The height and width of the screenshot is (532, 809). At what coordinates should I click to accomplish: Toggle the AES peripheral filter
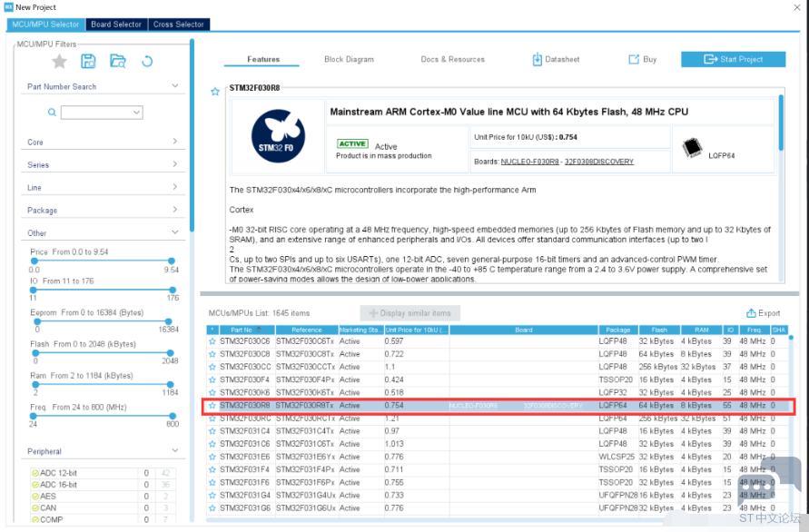click(x=35, y=497)
